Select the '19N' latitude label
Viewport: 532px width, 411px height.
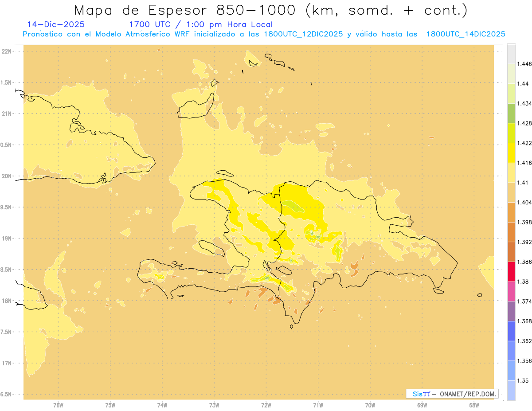[x=7, y=238]
